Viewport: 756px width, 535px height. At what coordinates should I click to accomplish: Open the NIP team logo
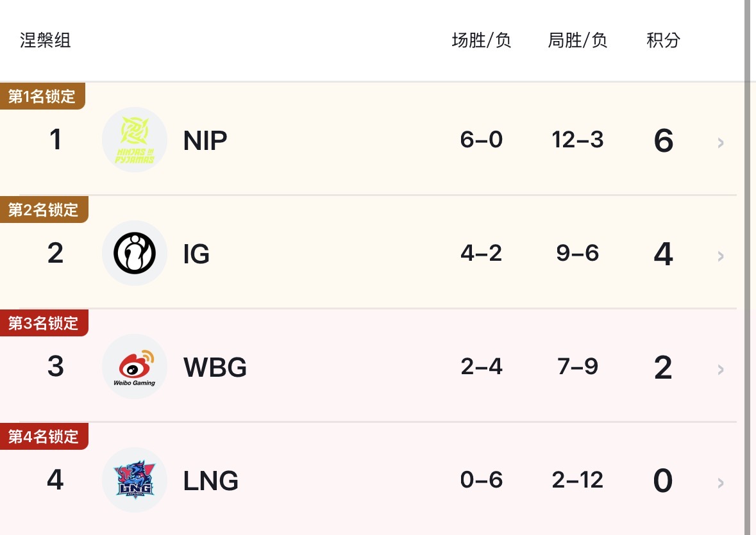click(135, 140)
